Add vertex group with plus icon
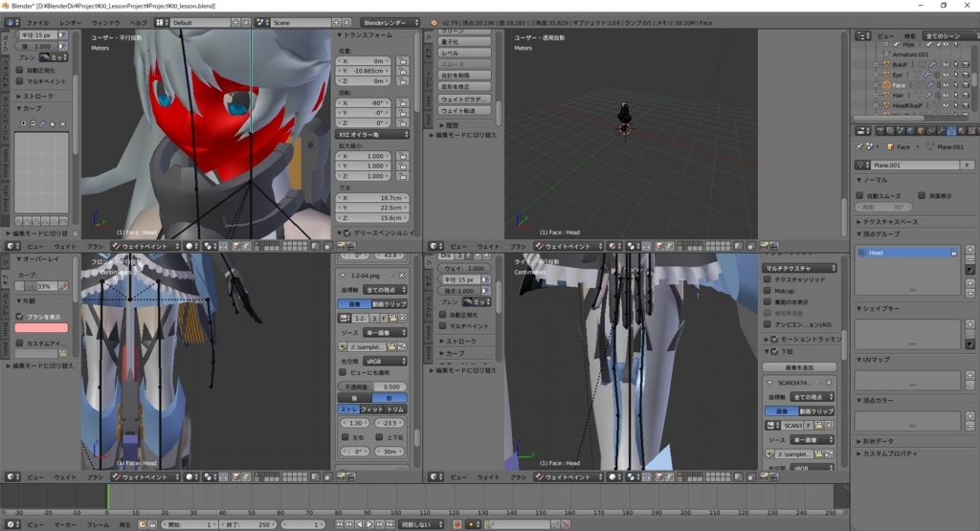Screen dimensions: 980x531 pyautogui.click(x=970, y=250)
